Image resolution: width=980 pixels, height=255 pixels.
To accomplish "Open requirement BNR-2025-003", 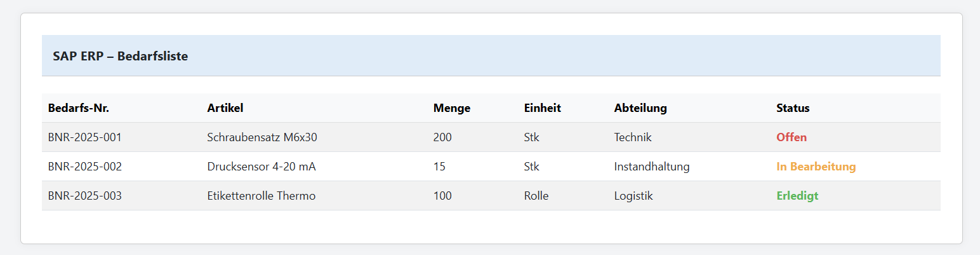I will tap(85, 196).
